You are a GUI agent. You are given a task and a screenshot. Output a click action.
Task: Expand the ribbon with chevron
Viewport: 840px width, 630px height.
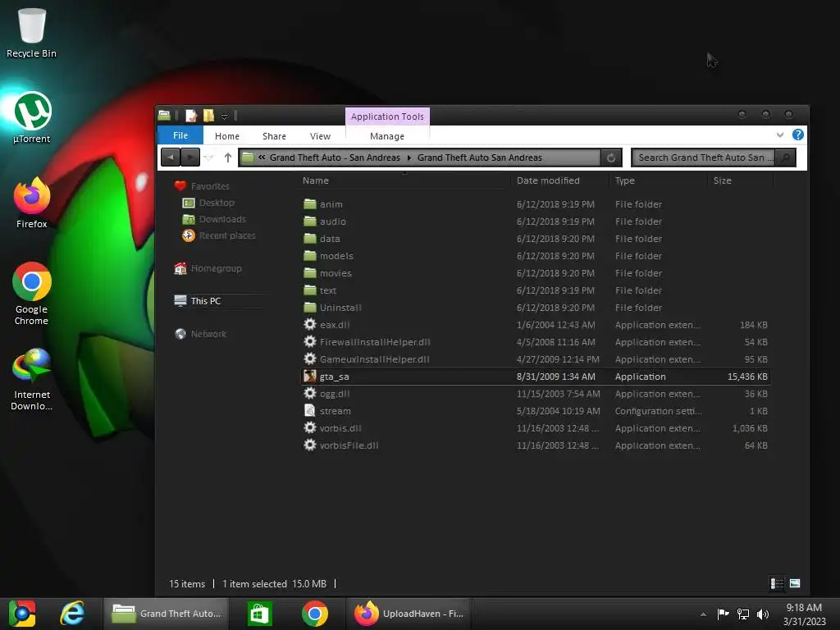(780, 135)
